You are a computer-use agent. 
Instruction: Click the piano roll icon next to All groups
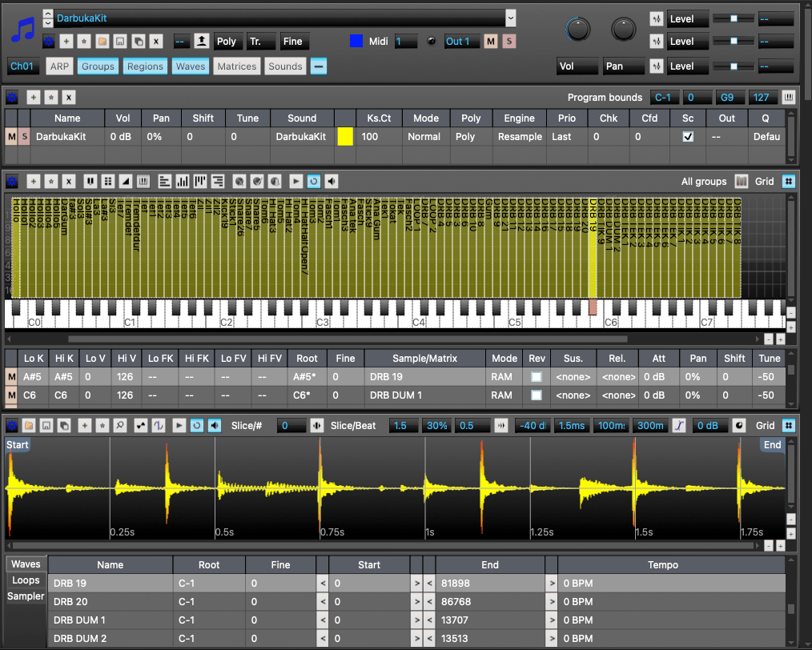pyautogui.click(x=741, y=181)
